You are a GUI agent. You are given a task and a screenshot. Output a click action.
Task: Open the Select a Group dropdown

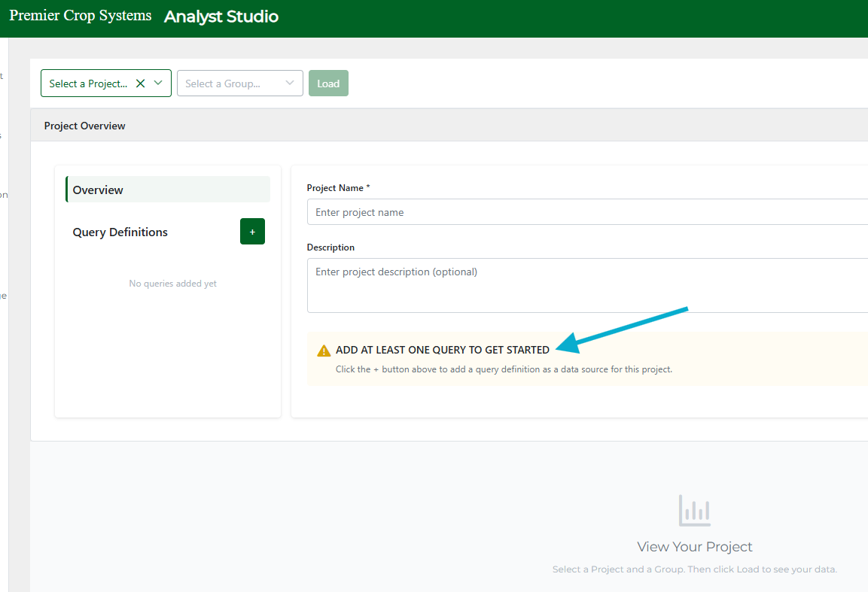tap(239, 83)
